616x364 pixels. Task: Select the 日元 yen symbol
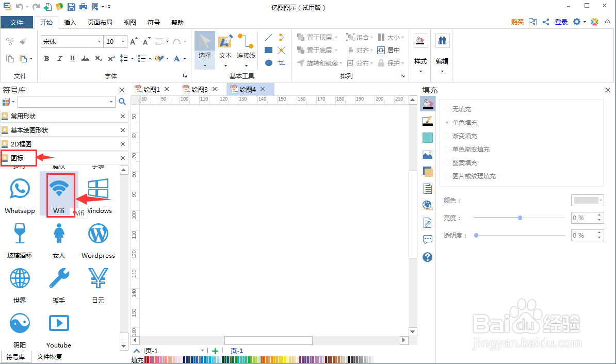[98, 278]
